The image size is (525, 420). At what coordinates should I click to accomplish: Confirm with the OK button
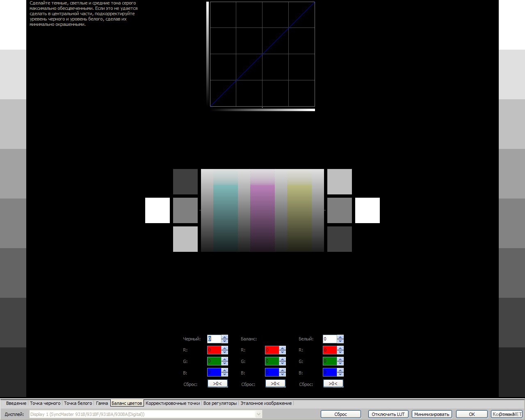pyautogui.click(x=472, y=414)
